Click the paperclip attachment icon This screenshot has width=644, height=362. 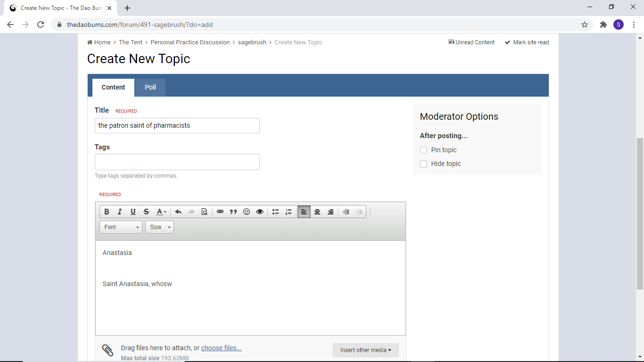click(x=107, y=350)
